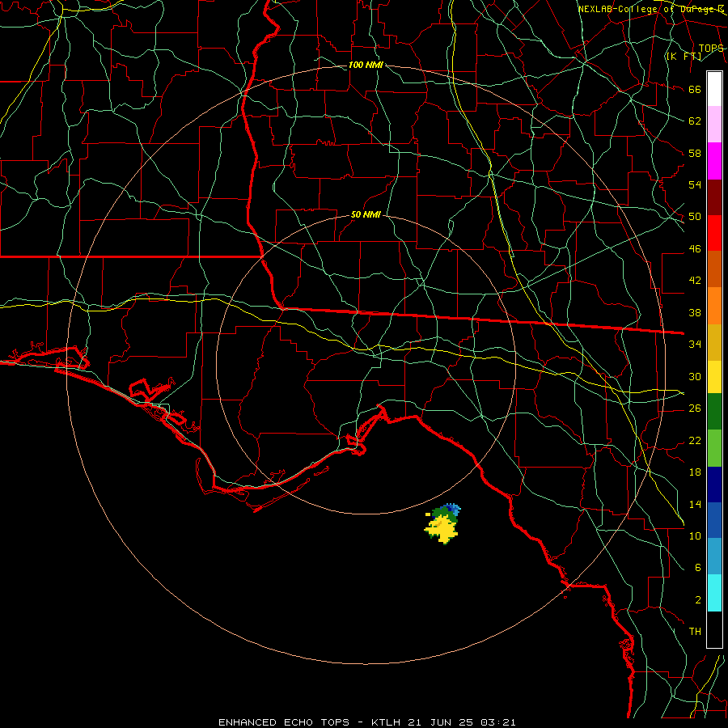Click the dark orange 46 K FT swatch
Viewport: 728px width, 728px height.
point(714,269)
